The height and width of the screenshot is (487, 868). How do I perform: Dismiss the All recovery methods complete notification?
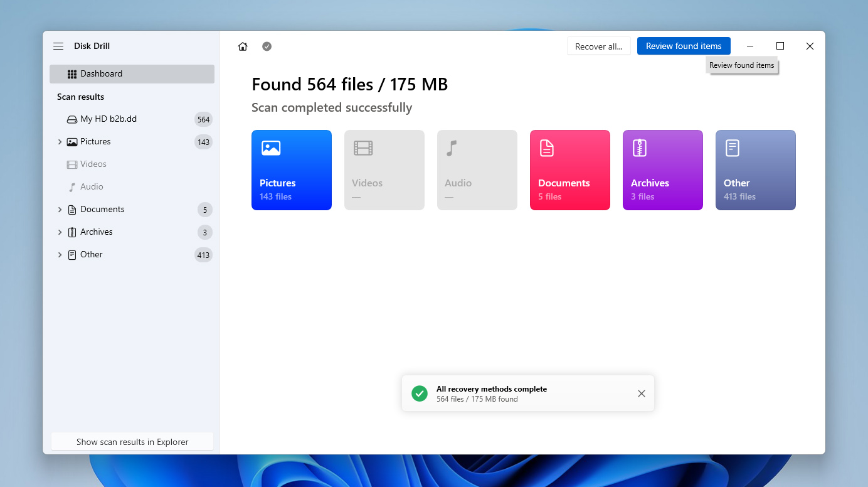[x=641, y=393]
